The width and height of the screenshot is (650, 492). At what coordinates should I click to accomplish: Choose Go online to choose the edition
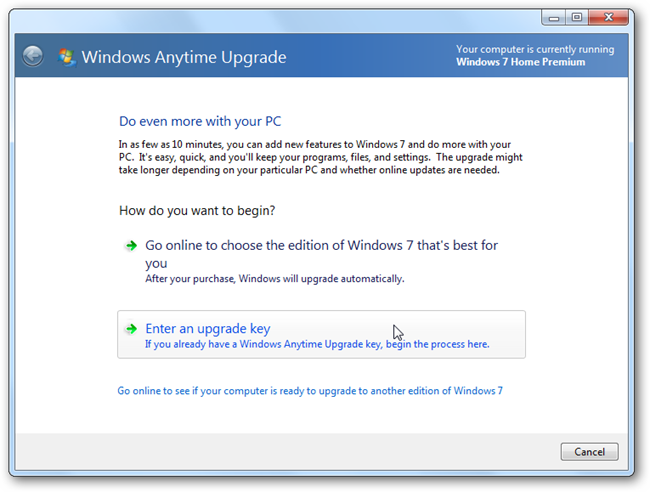tap(321, 254)
